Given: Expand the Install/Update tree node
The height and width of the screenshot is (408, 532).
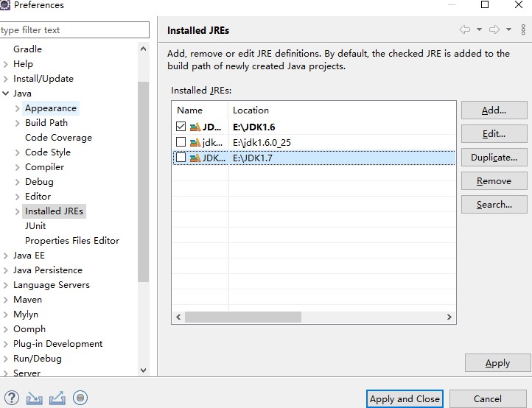Looking at the screenshot, I should coord(5,79).
